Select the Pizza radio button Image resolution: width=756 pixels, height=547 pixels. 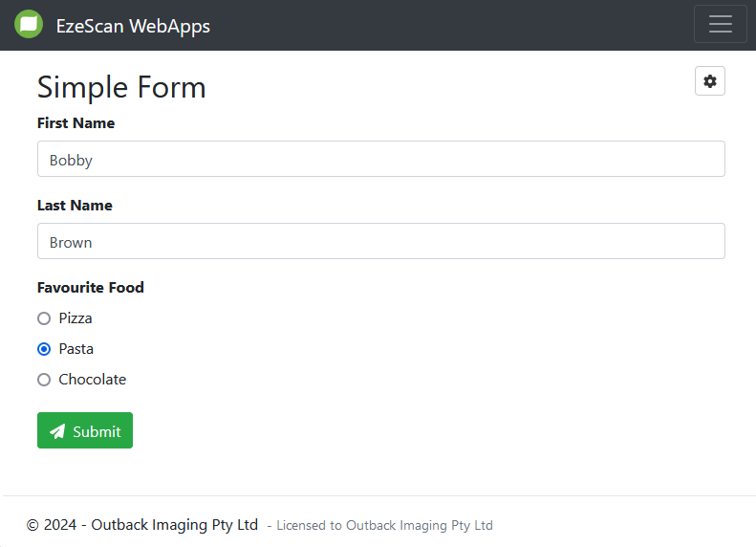pos(44,318)
